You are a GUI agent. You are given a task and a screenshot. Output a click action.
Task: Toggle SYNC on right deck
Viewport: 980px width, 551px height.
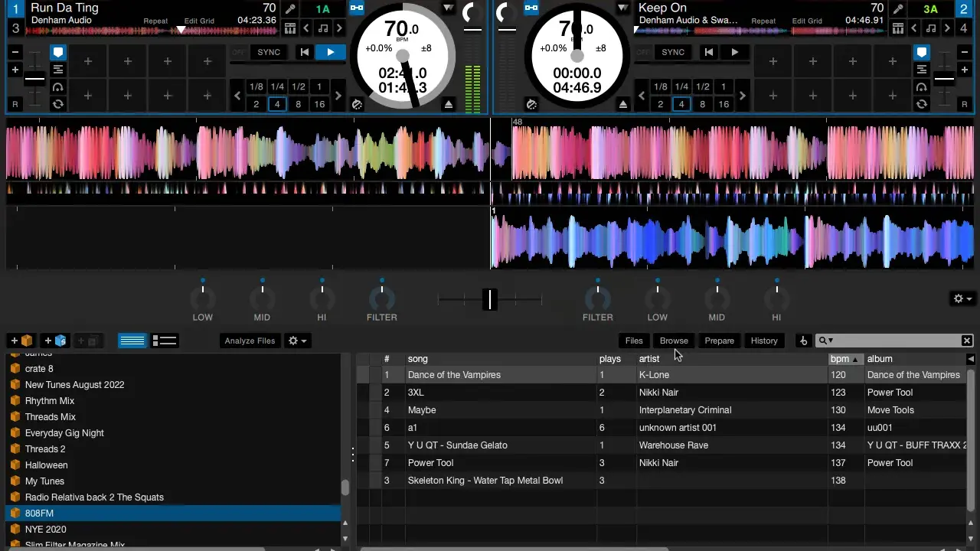coord(673,52)
